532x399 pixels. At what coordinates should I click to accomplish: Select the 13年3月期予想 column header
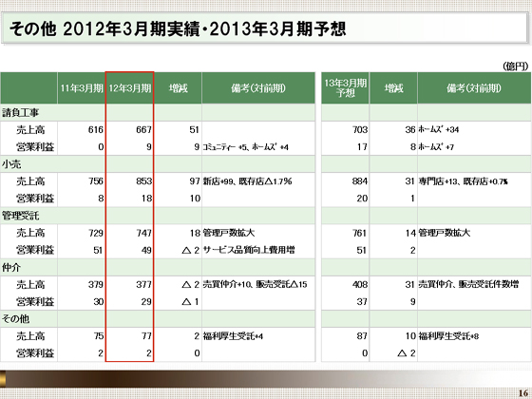pos(346,87)
